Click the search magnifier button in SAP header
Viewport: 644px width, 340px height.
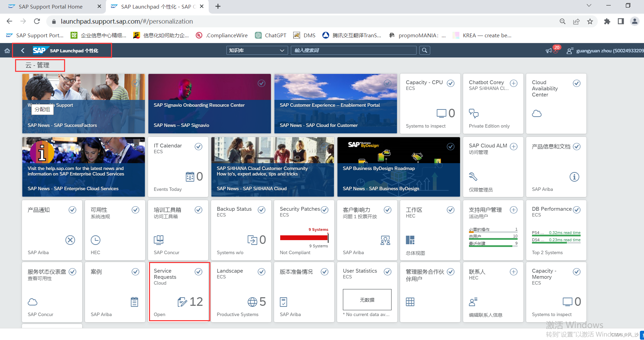(424, 50)
